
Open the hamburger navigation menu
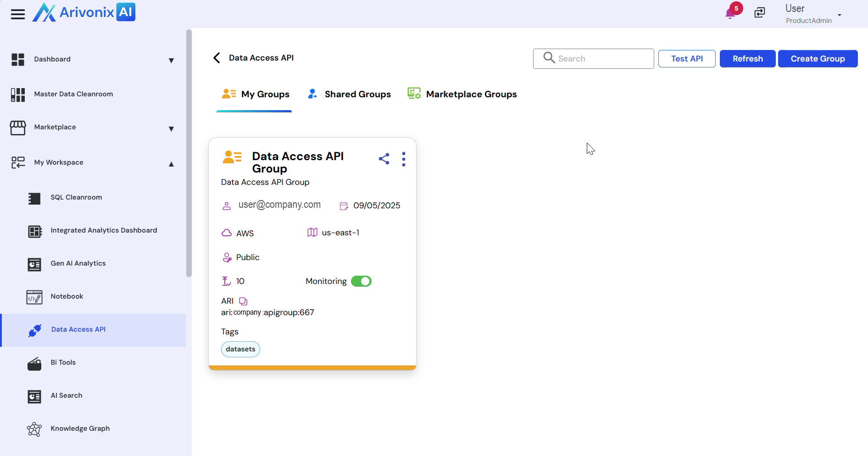pyautogui.click(x=18, y=14)
